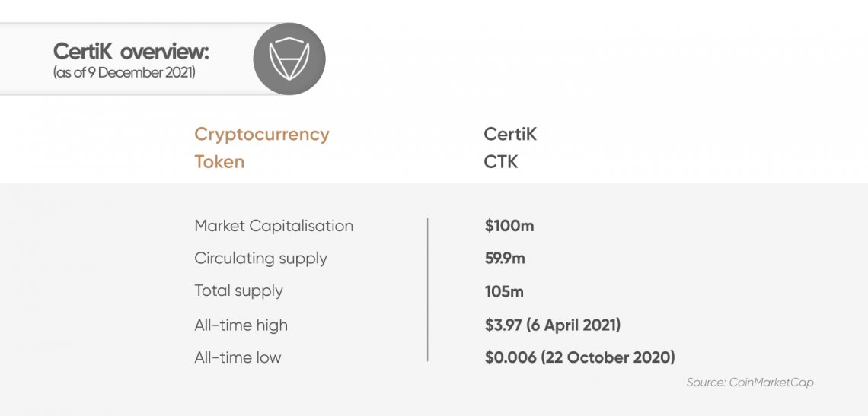Screen dimensions: 868x416
Task: Select the All-time low label
Action: pos(238,357)
